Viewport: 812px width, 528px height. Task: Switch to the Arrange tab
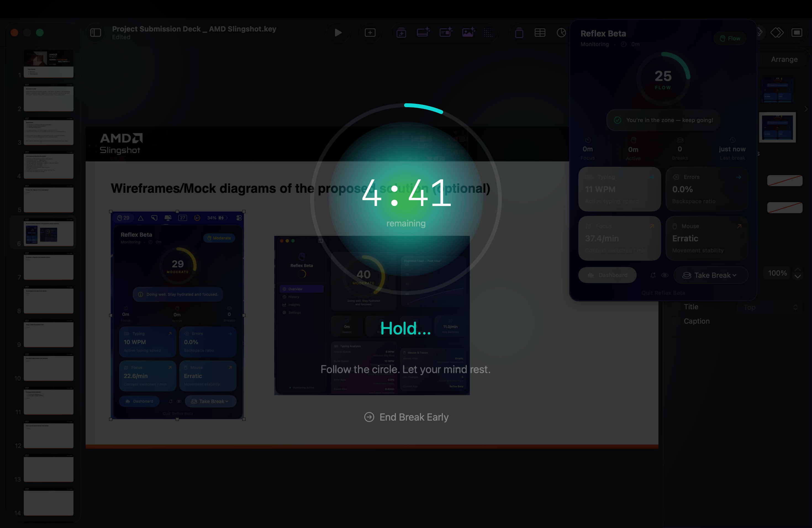[x=784, y=59]
